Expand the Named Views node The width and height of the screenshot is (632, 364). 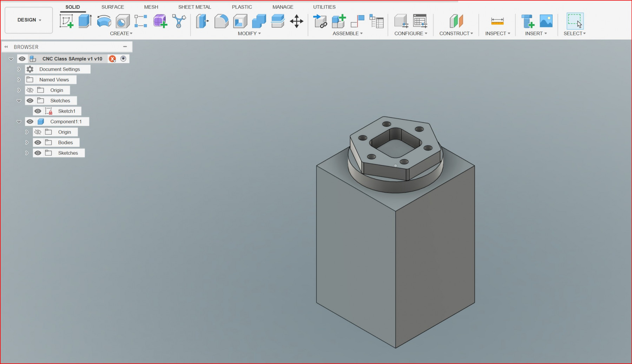pos(19,80)
